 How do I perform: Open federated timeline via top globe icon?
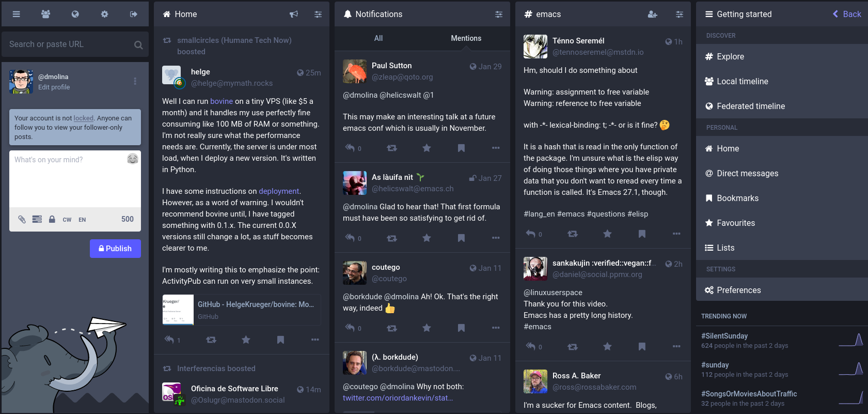pyautogui.click(x=75, y=14)
